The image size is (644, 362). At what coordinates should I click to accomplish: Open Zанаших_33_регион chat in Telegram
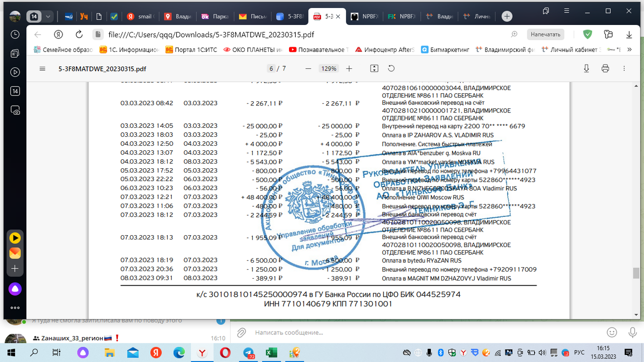click(115, 339)
